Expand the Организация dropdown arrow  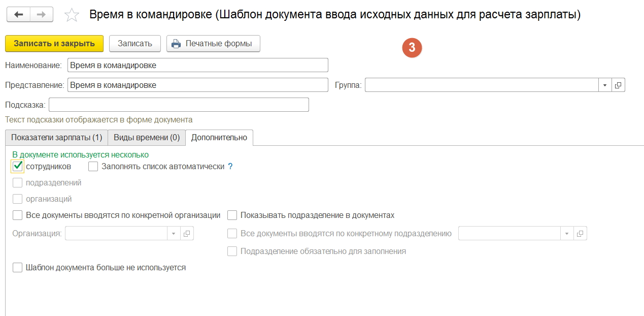point(173,234)
